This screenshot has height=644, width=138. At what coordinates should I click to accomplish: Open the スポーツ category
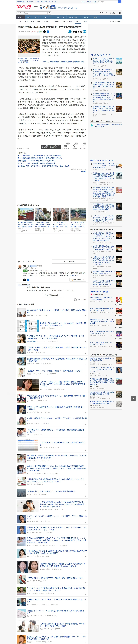(56, 21)
